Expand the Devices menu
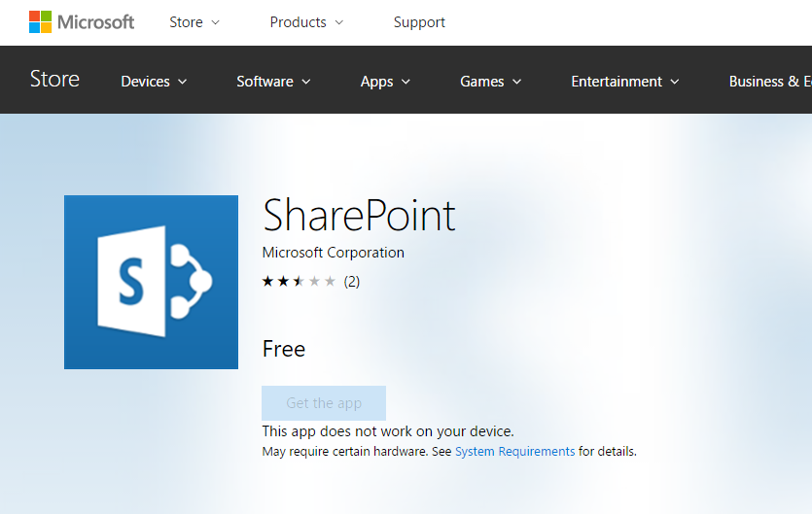Viewport: 812px width, 514px height. click(x=154, y=82)
